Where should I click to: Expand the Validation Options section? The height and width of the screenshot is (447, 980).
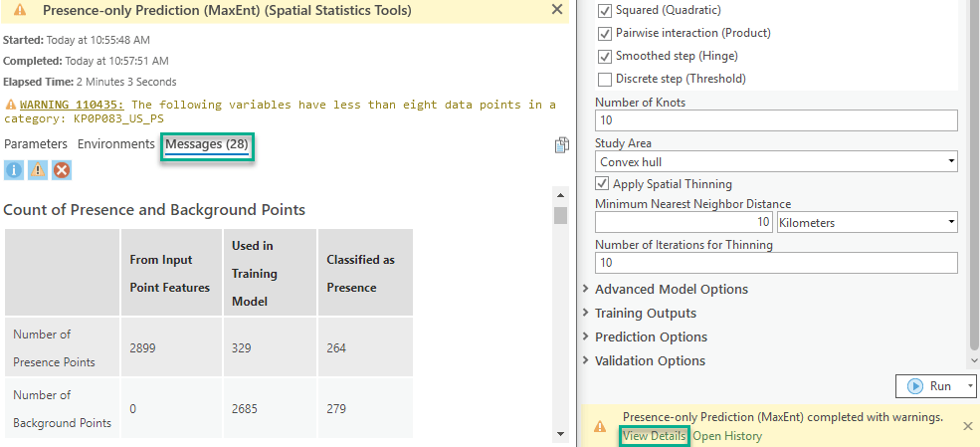(x=650, y=361)
